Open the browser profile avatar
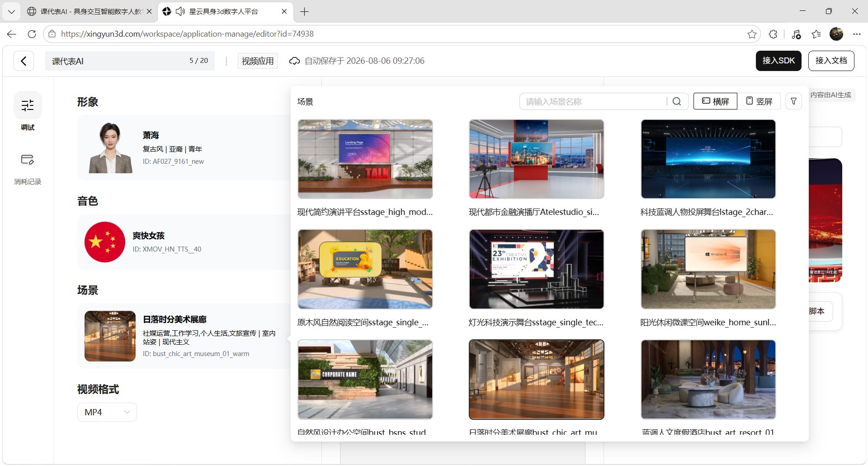The image size is (868, 466). pos(836,34)
